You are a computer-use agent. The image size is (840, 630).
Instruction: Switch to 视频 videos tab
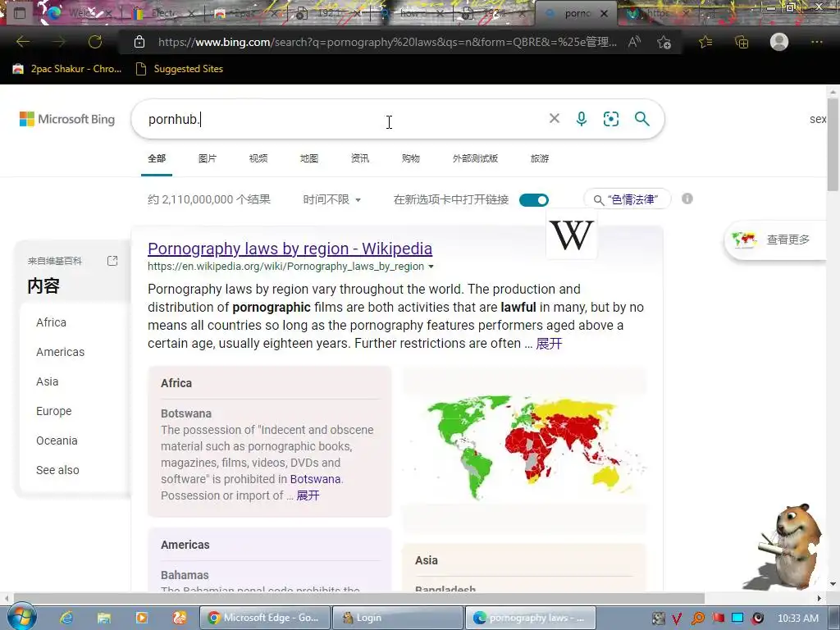tap(258, 158)
